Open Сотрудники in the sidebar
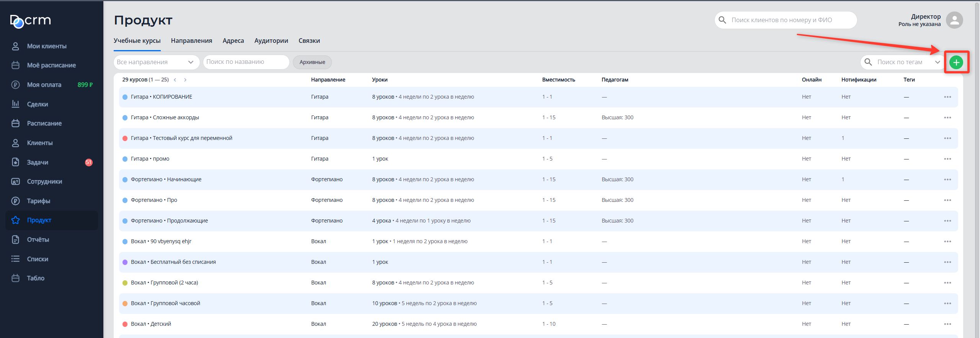 44,182
